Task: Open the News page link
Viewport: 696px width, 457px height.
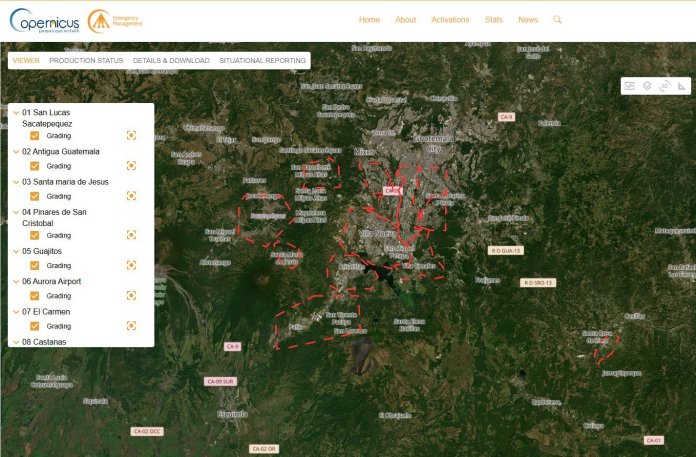Action: 528,20
